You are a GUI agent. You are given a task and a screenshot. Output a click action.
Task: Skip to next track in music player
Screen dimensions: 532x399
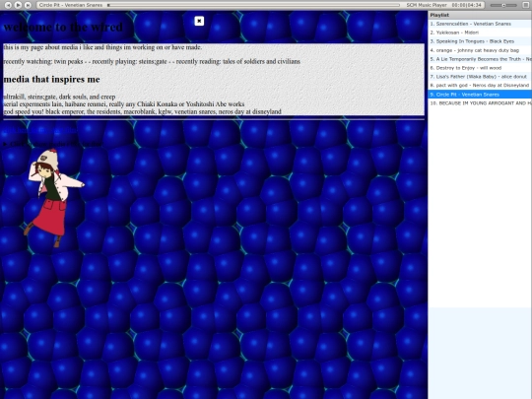[29, 5]
